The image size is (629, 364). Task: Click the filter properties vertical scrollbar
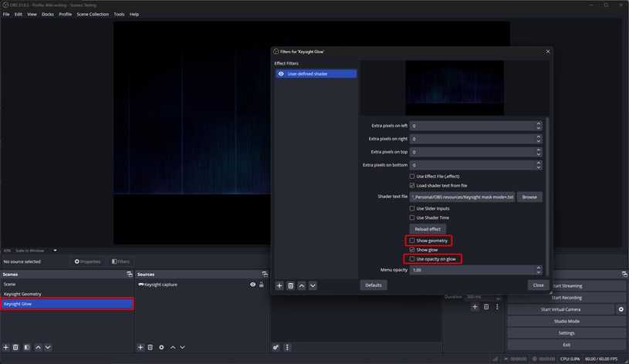tap(547, 197)
